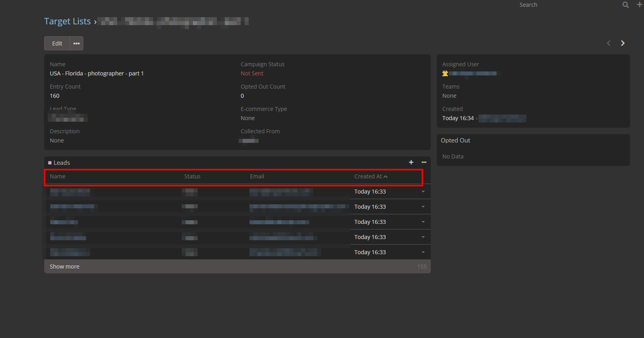Viewport: 644px width, 338px height.
Task: Click the quick create plus icon
Action: (639, 4)
